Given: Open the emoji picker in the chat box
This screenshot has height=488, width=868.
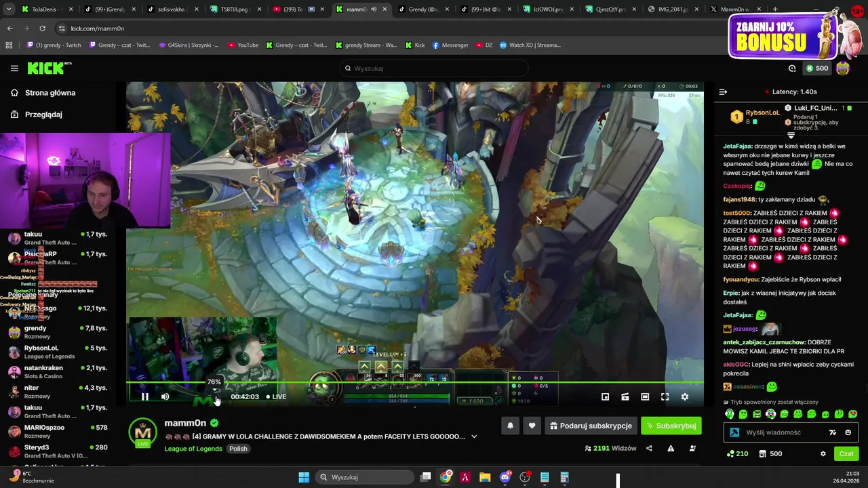Looking at the screenshot, I should (x=848, y=432).
